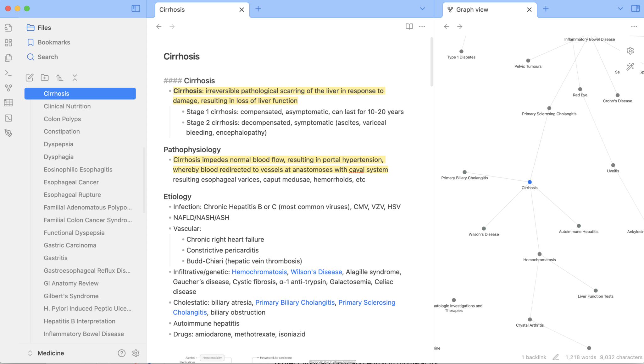This screenshot has width=644, height=364.
Task: Show the 1 backlink status item
Action: point(534,357)
